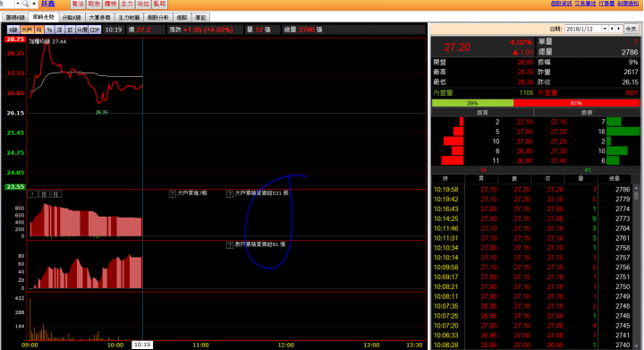Toggle the 浮 chart option button
Screen dimensions: 644x350
pos(60,30)
